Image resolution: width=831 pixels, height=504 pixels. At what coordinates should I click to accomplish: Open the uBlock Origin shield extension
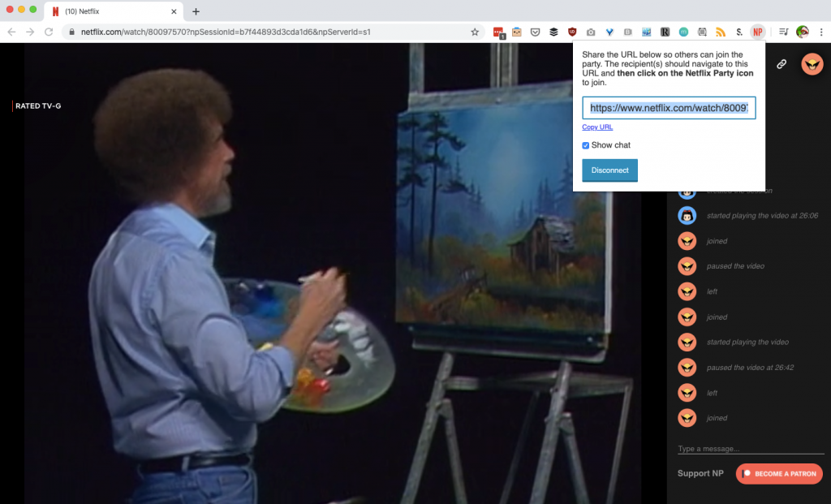click(572, 32)
